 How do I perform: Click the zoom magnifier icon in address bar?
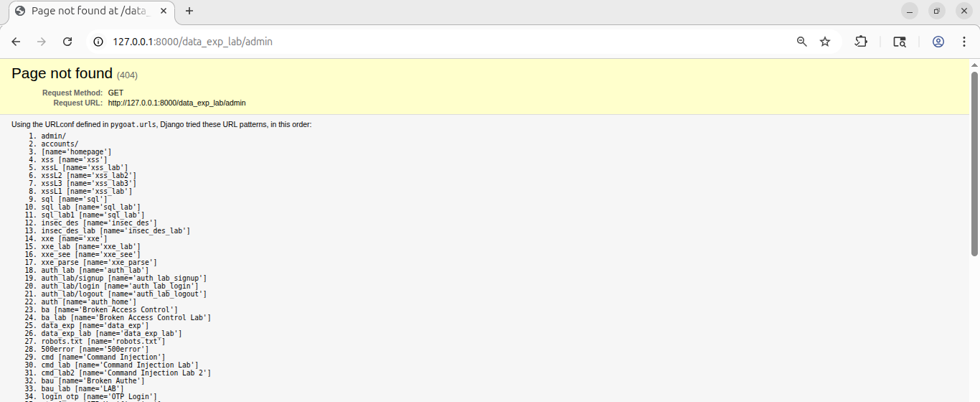(802, 42)
